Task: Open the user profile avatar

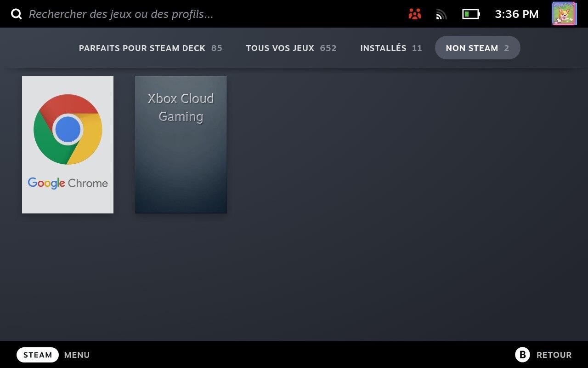Action: [x=564, y=13]
